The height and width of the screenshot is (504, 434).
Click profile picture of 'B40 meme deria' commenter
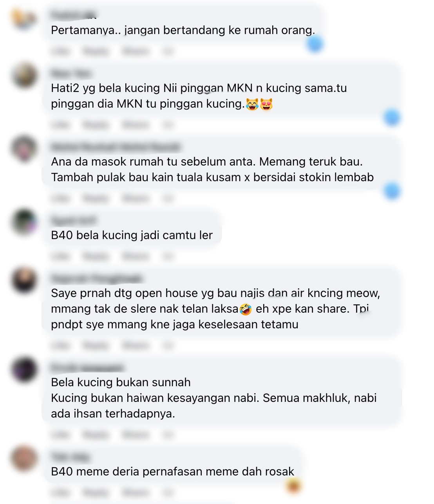24,459
